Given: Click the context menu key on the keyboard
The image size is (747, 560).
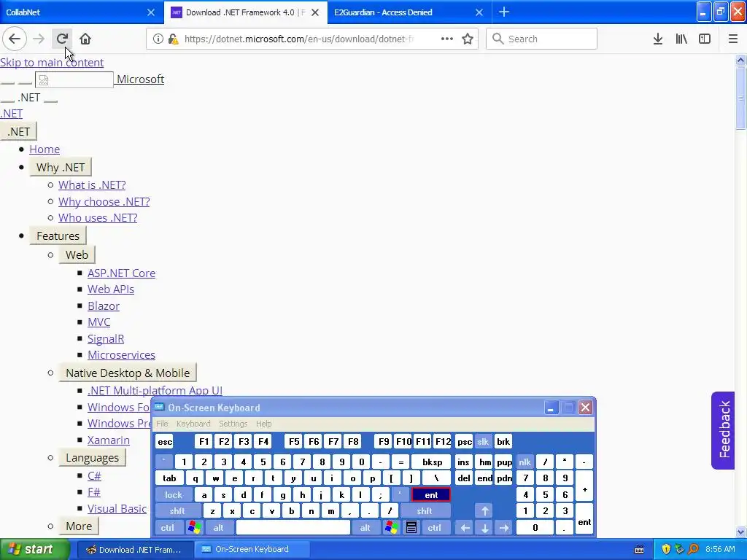Looking at the screenshot, I should [x=411, y=527].
